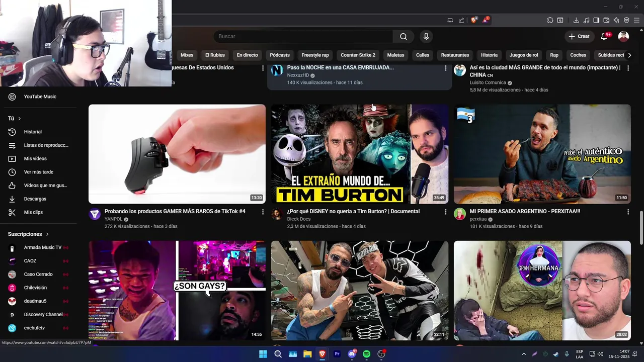Toggle the browser sidebar panel icon
Image resolution: width=644 pixels, height=362 pixels.
tap(596, 20)
